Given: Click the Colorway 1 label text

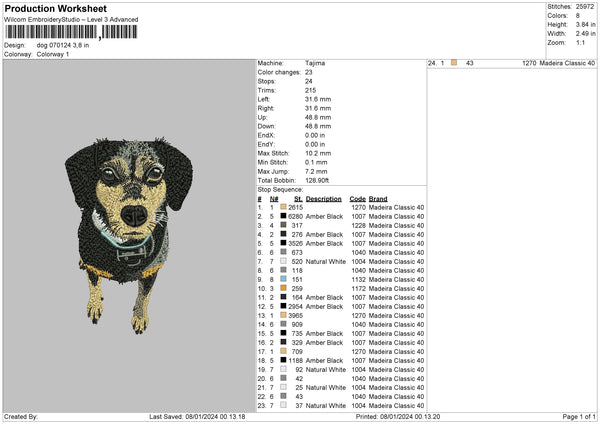Looking at the screenshot, I should coord(53,54).
